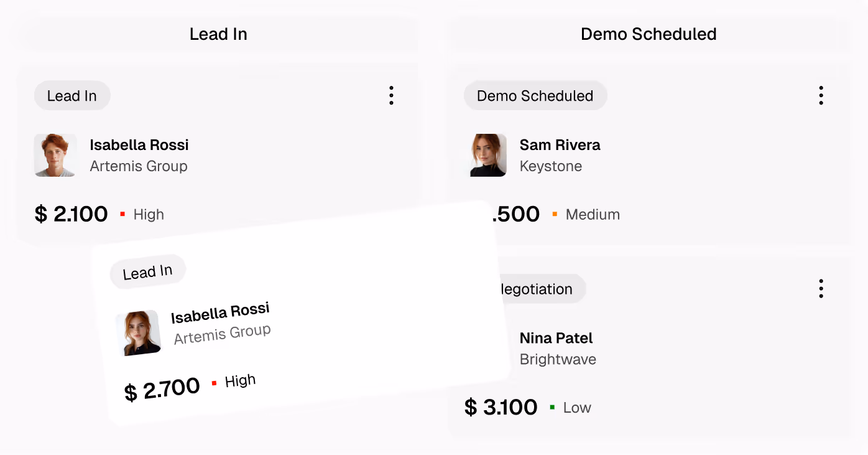
Task: Click the Brightwave company link
Action: (558, 359)
